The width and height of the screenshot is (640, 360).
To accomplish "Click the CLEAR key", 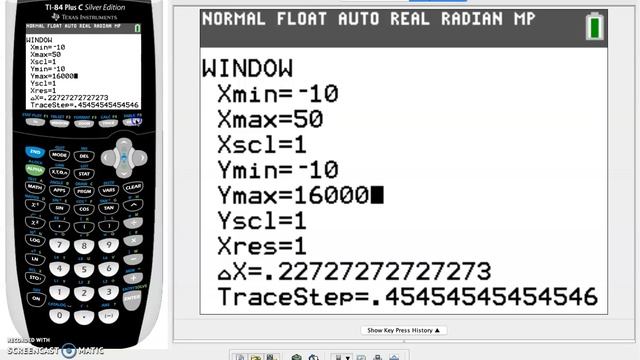I will click(x=133, y=187).
